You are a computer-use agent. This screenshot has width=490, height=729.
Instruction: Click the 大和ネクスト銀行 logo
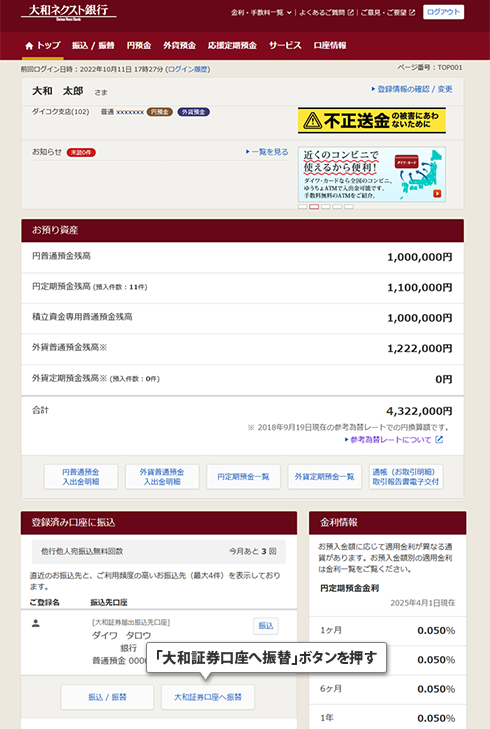click(68, 12)
